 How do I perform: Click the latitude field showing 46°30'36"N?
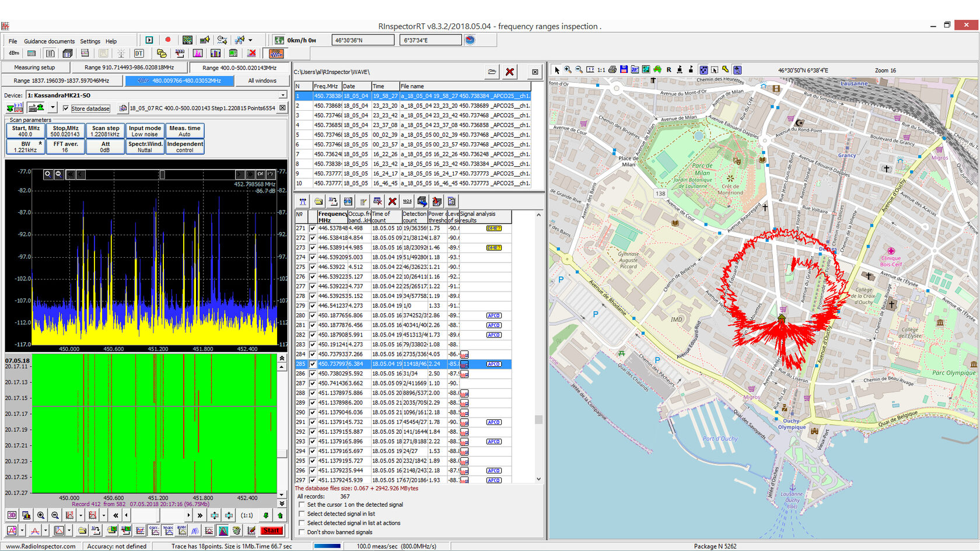362,40
